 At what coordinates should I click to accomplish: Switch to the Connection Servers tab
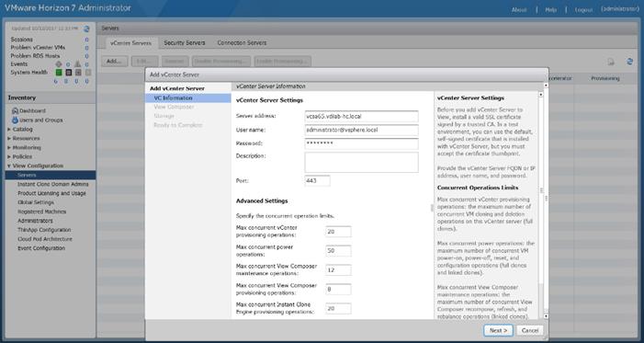pyautogui.click(x=242, y=43)
